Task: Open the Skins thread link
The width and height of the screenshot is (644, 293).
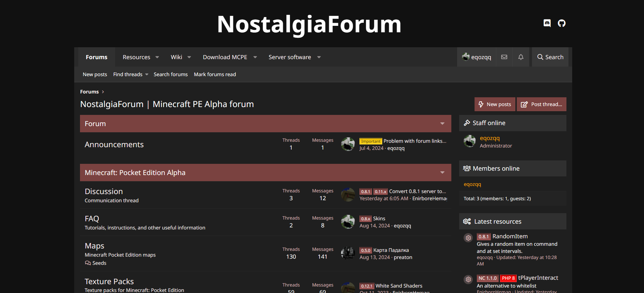Action: click(379, 219)
